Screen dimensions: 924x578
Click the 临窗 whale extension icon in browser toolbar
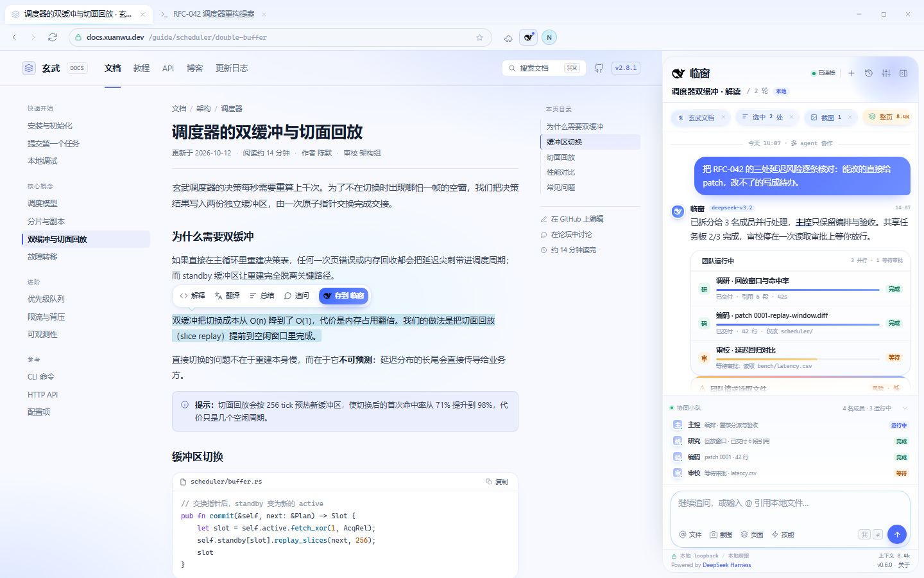(528, 37)
